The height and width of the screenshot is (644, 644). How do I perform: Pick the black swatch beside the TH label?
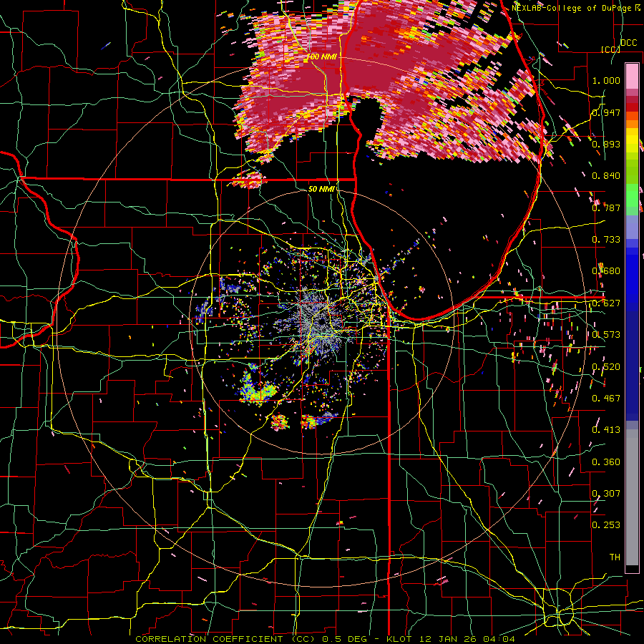(x=632, y=569)
